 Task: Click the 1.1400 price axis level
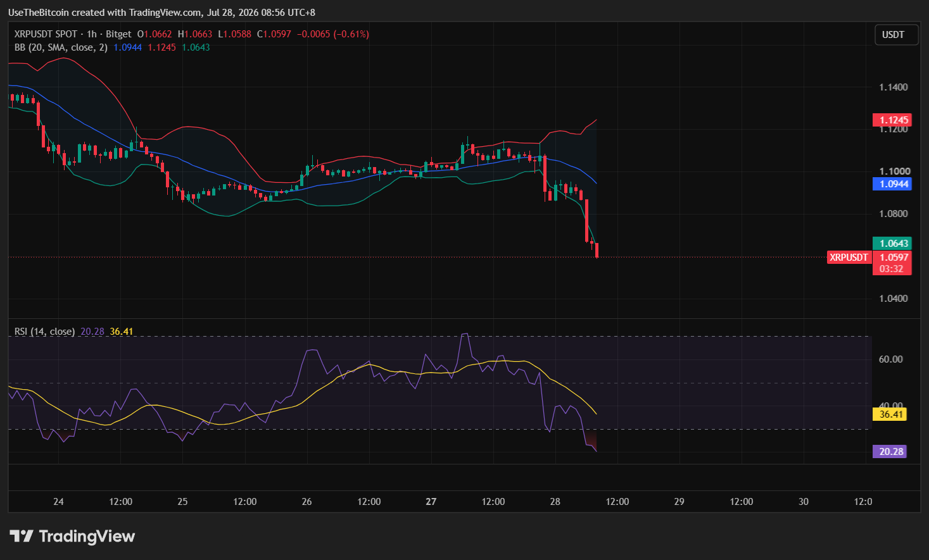coord(894,87)
